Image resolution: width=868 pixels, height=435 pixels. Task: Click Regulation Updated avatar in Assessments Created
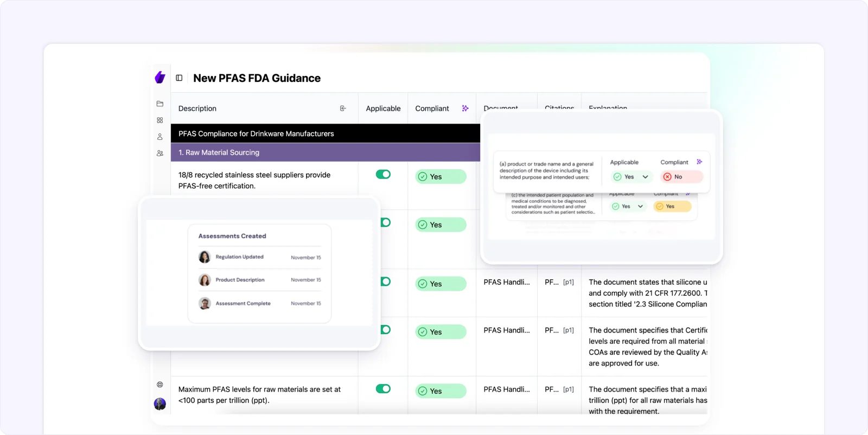pos(205,257)
